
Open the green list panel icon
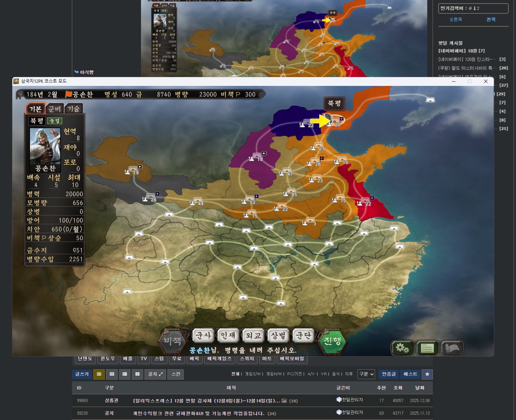[x=427, y=348]
